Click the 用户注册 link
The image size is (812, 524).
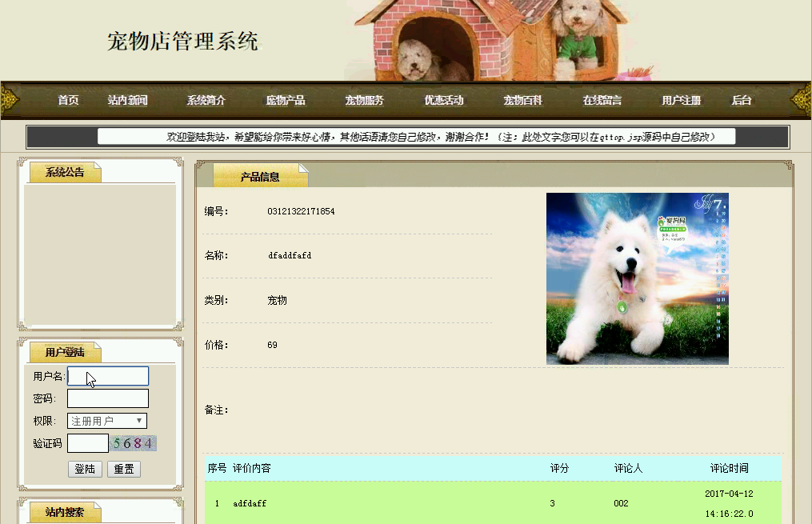tap(682, 101)
